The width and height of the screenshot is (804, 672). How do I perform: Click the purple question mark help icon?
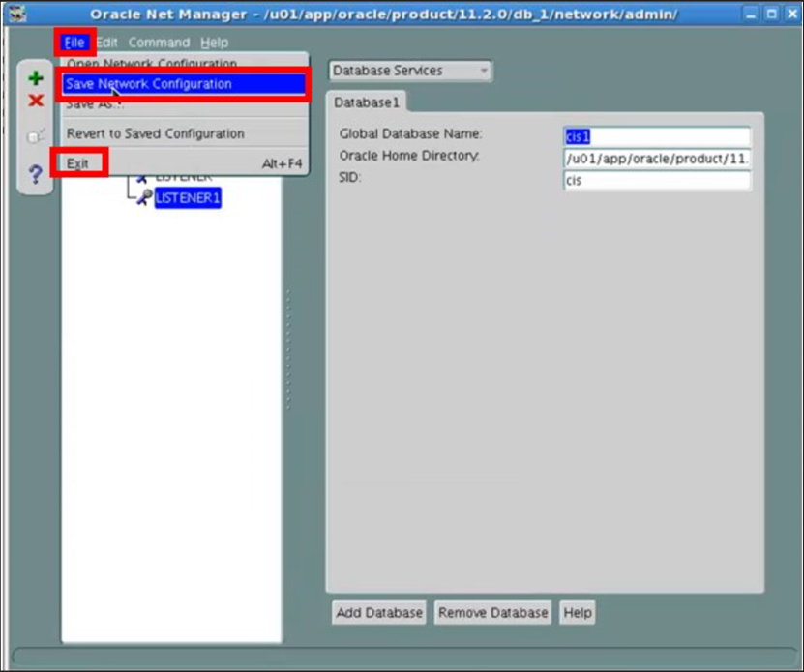click(36, 174)
